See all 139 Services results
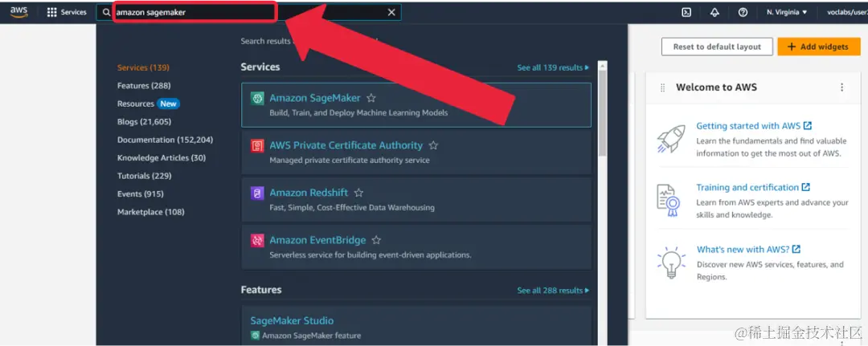Viewport: 868px width, 346px height. (553, 67)
